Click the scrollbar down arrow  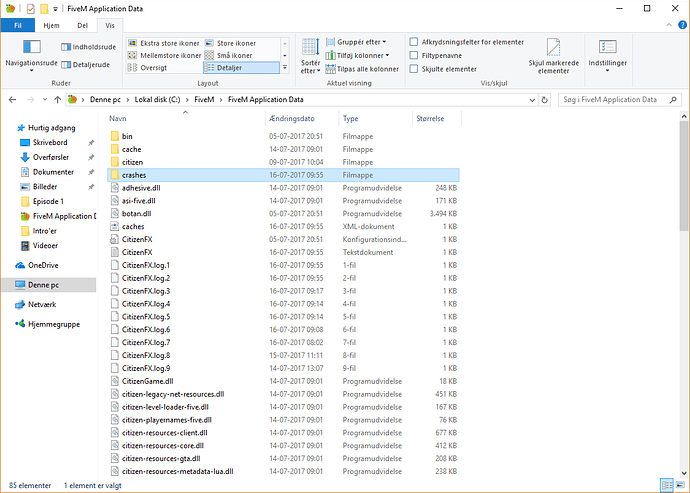point(684,474)
